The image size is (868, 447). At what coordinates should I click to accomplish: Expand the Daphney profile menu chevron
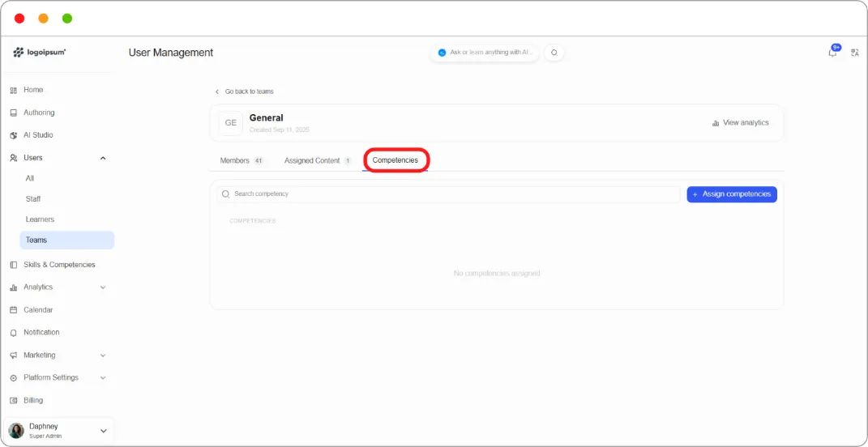103,431
